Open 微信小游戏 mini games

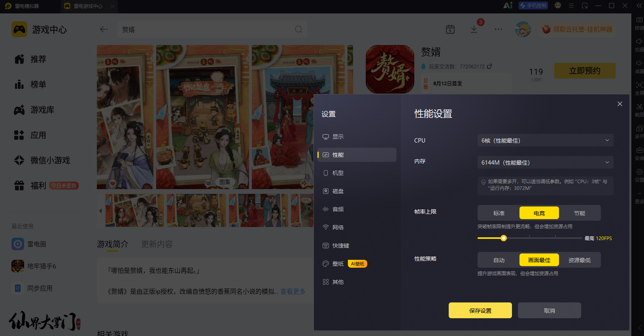[x=42, y=160]
